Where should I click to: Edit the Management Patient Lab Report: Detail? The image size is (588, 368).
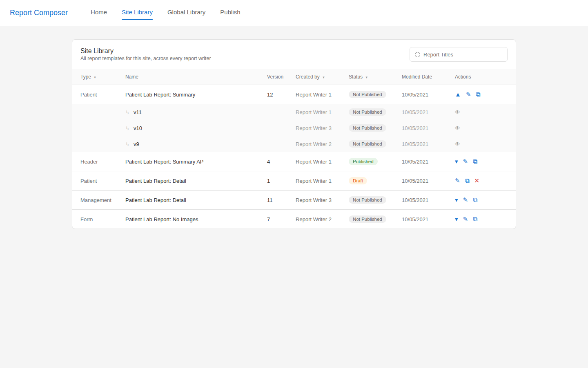465,200
